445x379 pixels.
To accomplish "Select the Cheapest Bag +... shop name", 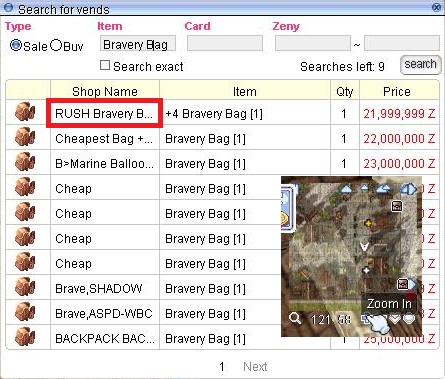I will [x=104, y=138].
